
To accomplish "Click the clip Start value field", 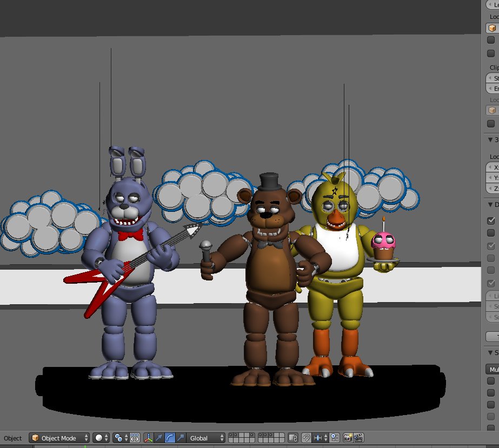I will pyautogui.click(x=493, y=78).
